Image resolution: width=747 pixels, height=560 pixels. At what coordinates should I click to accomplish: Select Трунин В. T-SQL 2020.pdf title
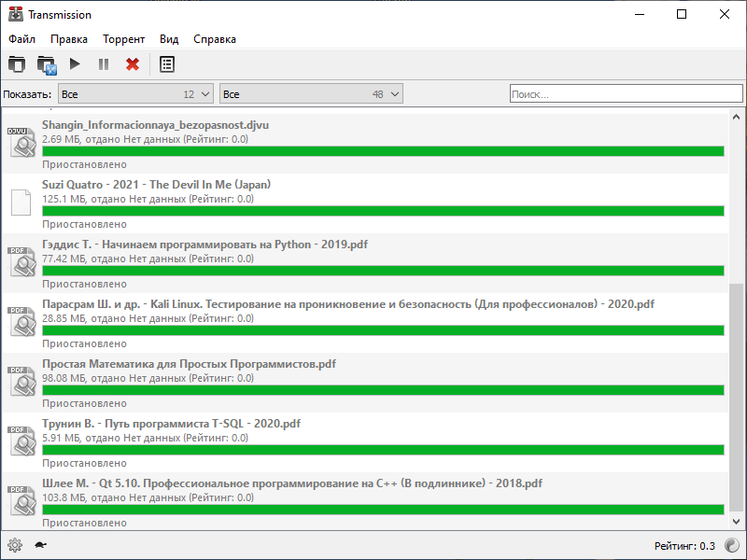pyautogui.click(x=172, y=424)
